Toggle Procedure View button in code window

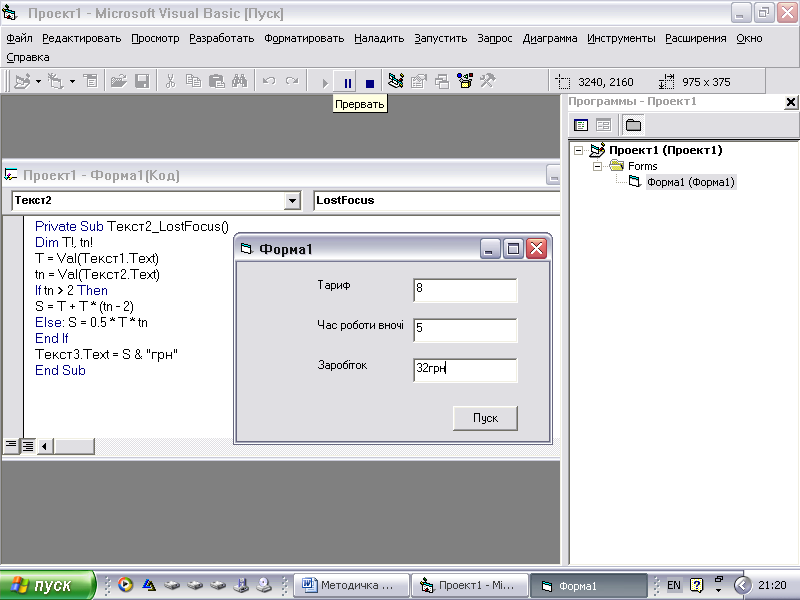[x=10, y=445]
